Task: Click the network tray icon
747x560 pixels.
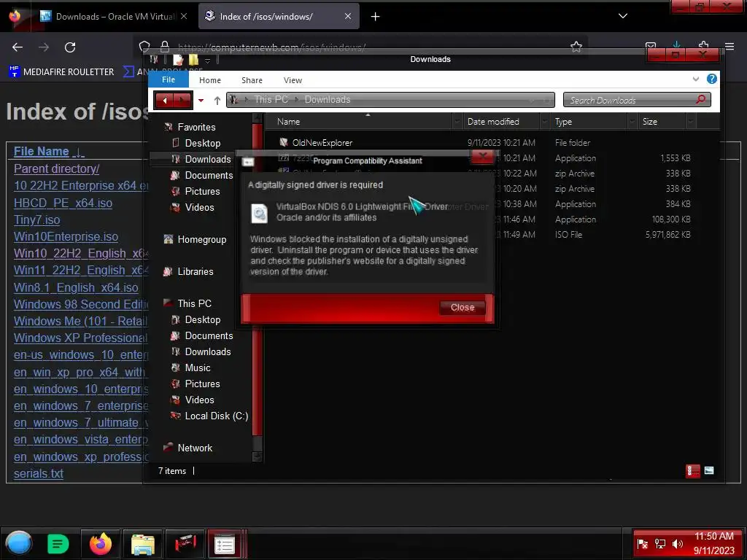Action: pos(659,544)
